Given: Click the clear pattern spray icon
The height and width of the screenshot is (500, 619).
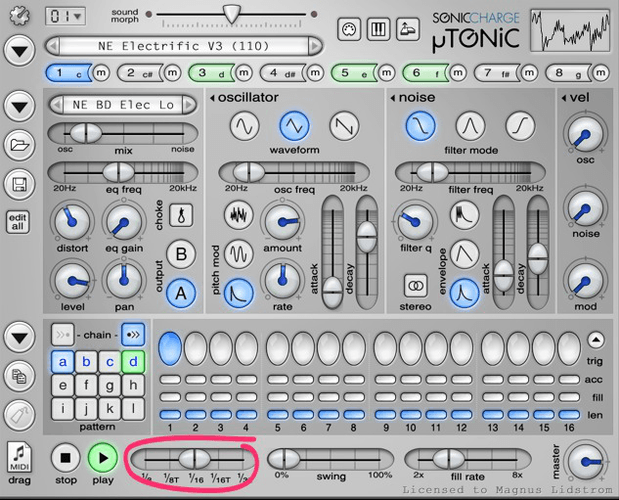Looking at the screenshot, I should (19, 415).
